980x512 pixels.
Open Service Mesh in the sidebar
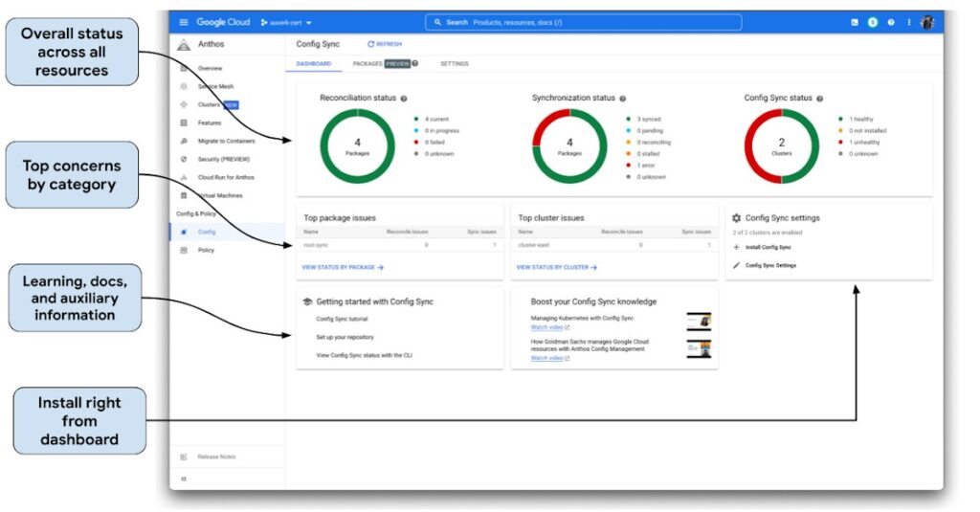215,86
